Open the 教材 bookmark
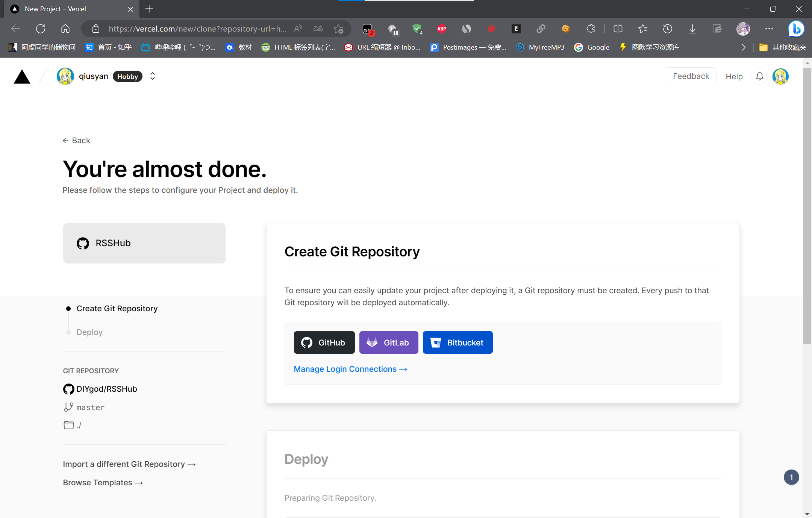The height and width of the screenshot is (518, 812). [239, 47]
